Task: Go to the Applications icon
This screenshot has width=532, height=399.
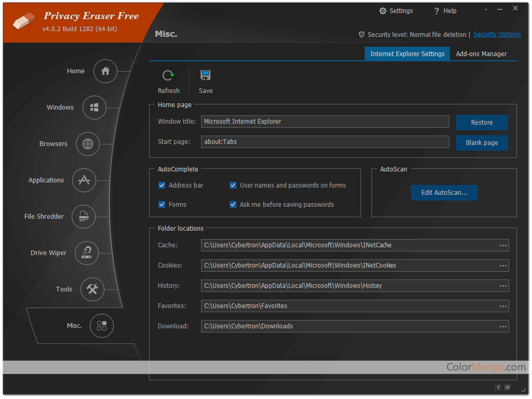Action: tap(84, 180)
